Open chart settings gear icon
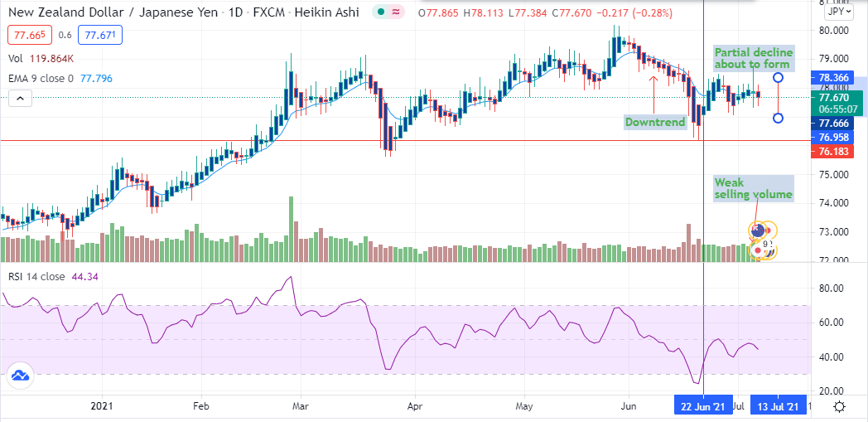Viewport: 868px width, 422px height. point(839,406)
